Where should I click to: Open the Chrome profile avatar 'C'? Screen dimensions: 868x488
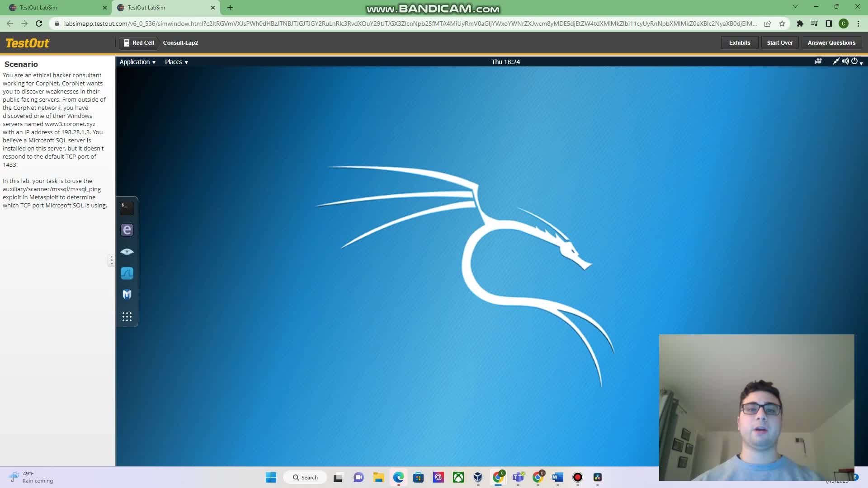pyautogui.click(x=843, y=23)
